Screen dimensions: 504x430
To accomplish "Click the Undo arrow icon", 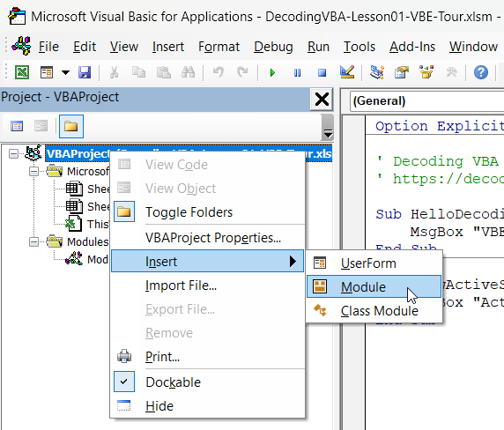I will tap(219, 72).
